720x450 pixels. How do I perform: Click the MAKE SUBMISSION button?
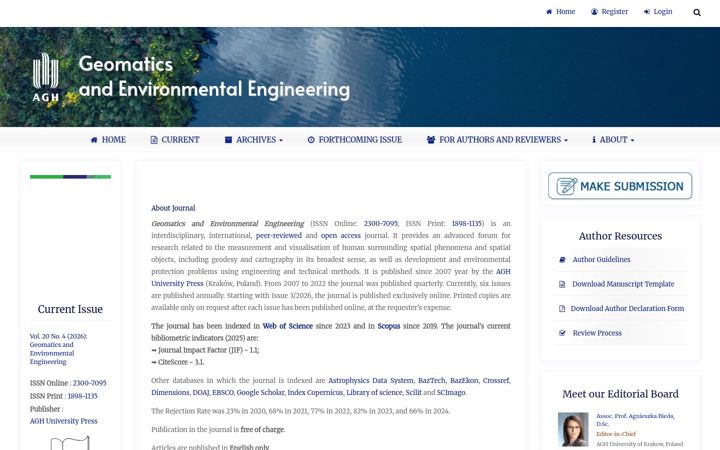pyautogui.click(x=620, y=186)
